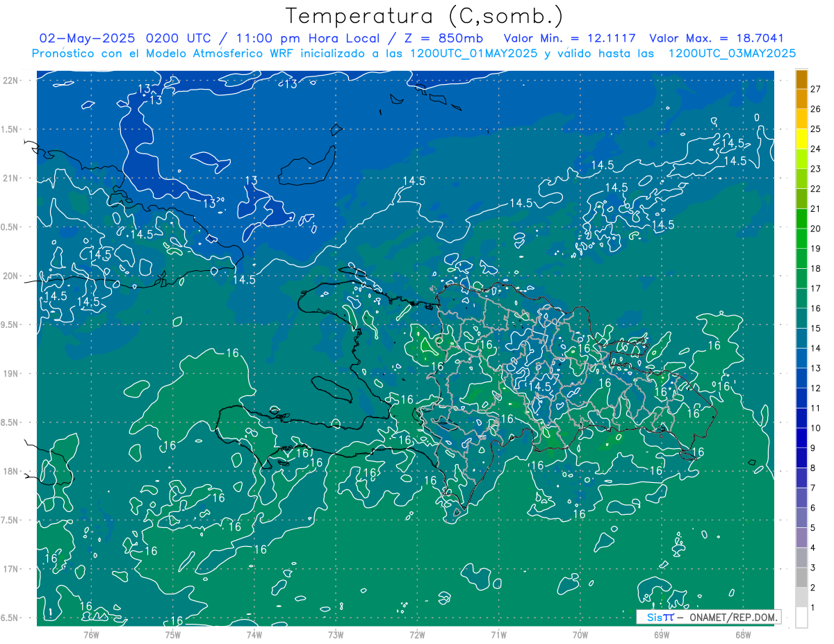Click the color scale label 5
834x644 pixels.
812,528
